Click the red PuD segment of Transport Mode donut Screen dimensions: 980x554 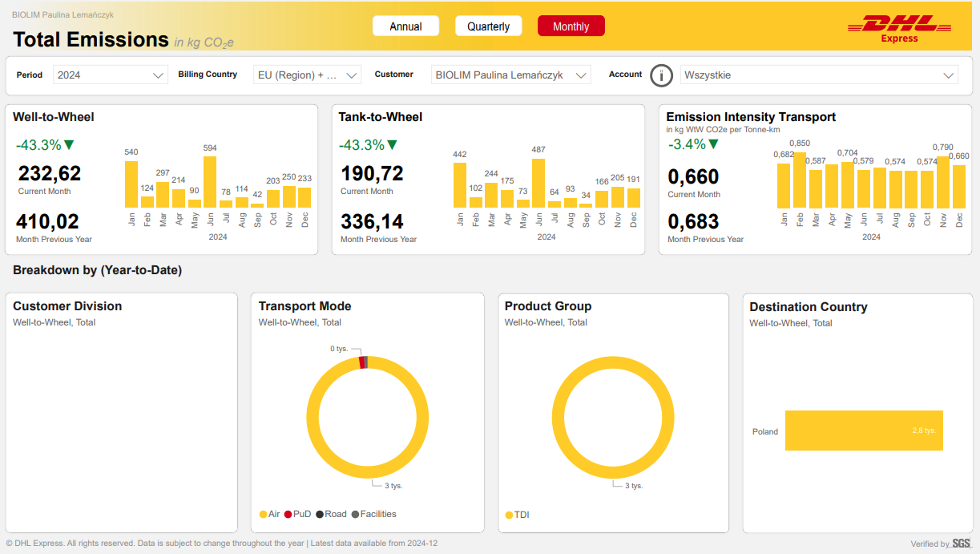(362, 362)
